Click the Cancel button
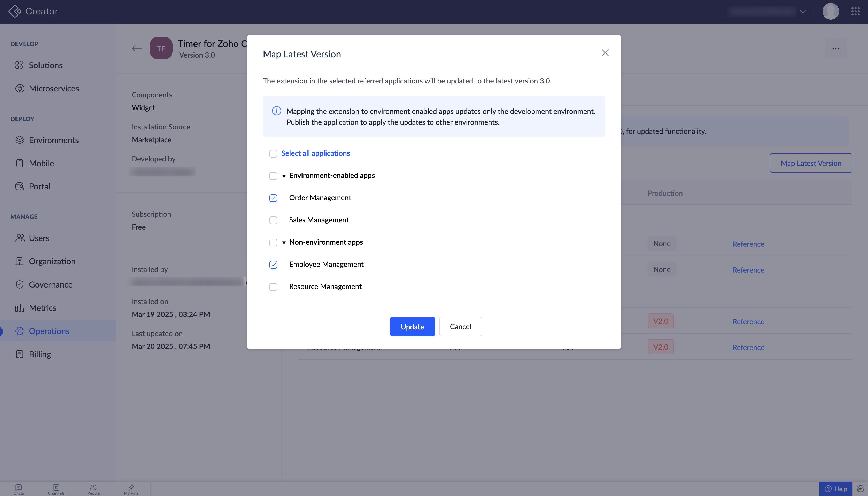The width and height of the screenshot is (868, 496). click(460, 326)
